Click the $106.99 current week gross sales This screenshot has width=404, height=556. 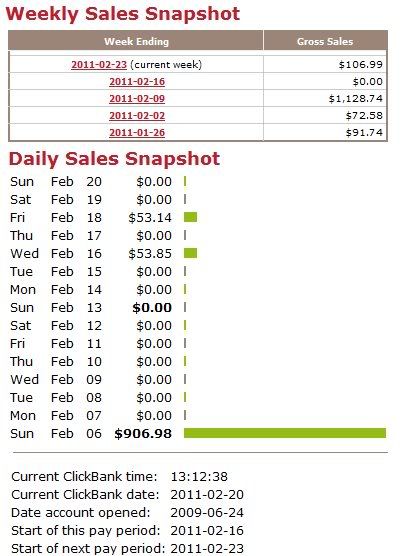pos(361,65)
